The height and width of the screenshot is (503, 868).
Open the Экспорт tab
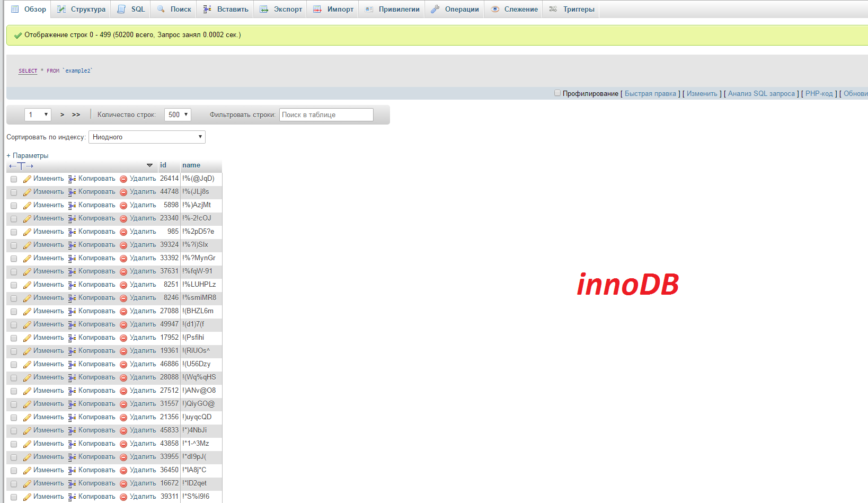coord(280,9)
